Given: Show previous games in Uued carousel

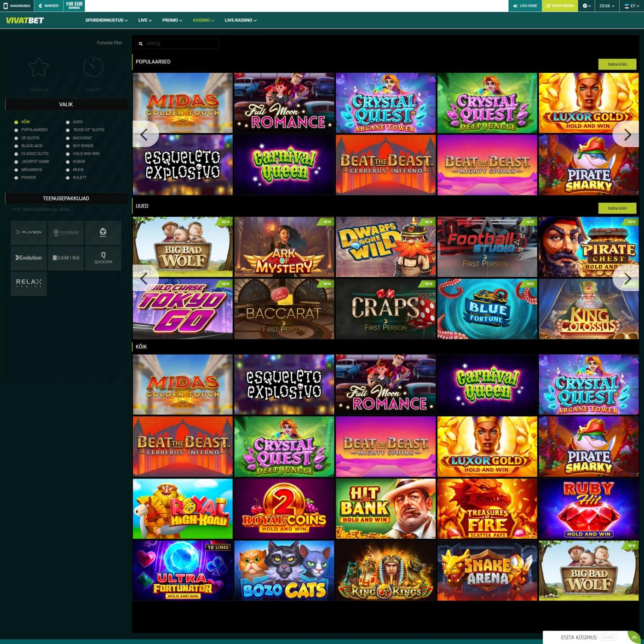Looking at the screenshot, I should click(x=144, y=278).
